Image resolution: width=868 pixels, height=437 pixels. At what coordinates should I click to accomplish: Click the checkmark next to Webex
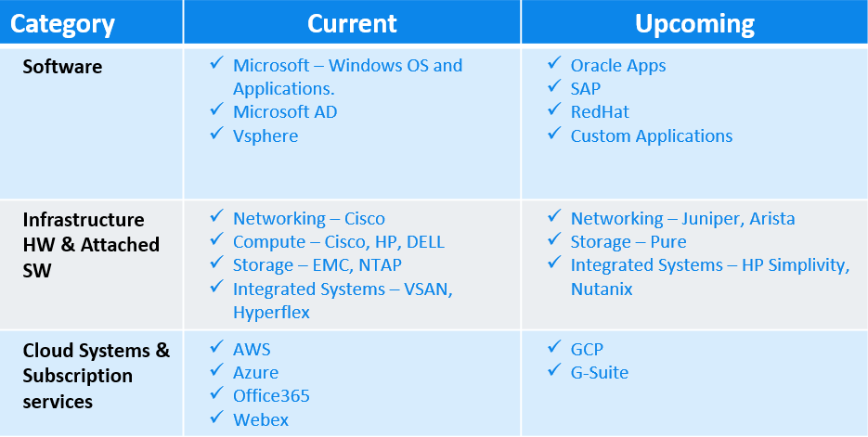coord(216,418)
